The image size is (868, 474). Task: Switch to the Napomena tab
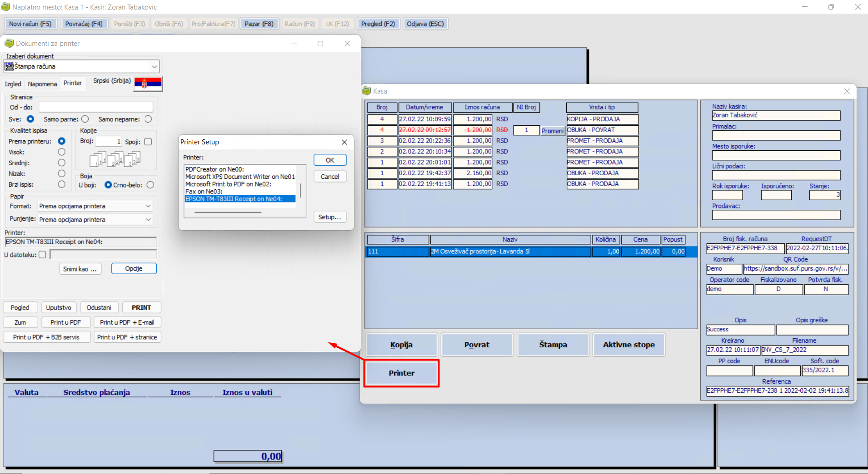pos(42,84)
